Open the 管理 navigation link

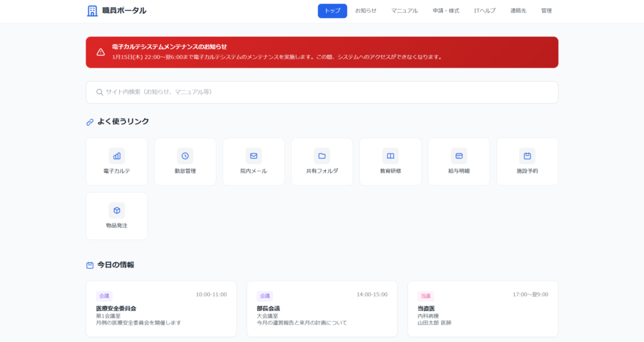pos(546,11)
